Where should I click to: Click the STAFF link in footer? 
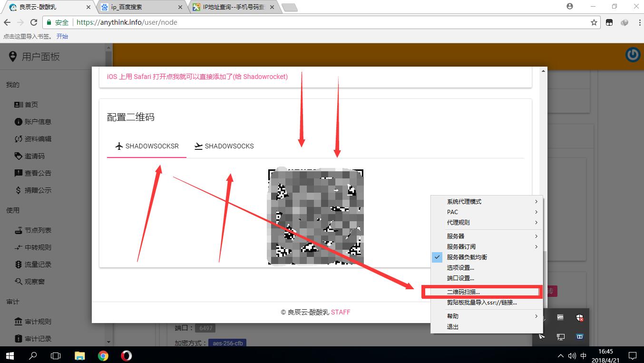(341, 312)
